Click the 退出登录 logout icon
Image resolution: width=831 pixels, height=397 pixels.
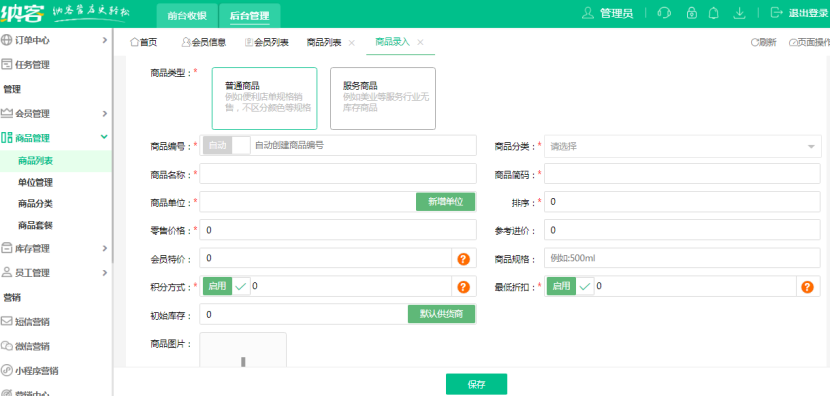point(776,13)
